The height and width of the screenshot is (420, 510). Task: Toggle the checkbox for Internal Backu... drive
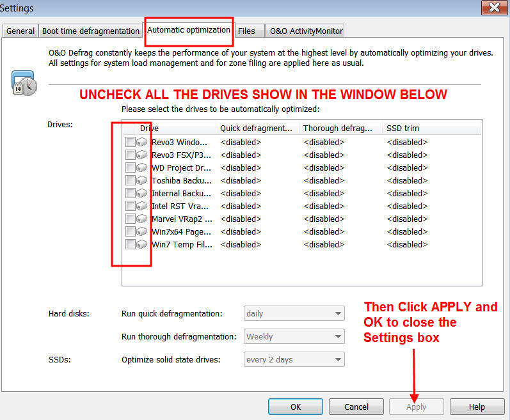click(x=131, y=193)
